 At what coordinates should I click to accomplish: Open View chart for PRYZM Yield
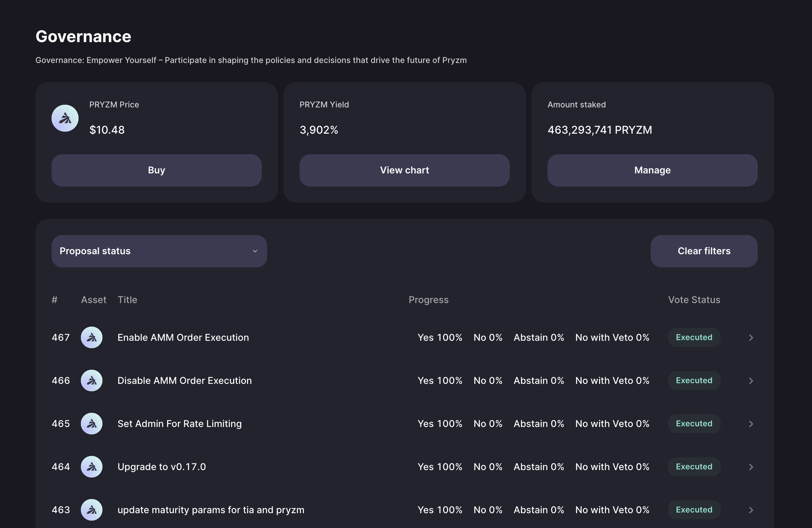click(x=405, y=170)
